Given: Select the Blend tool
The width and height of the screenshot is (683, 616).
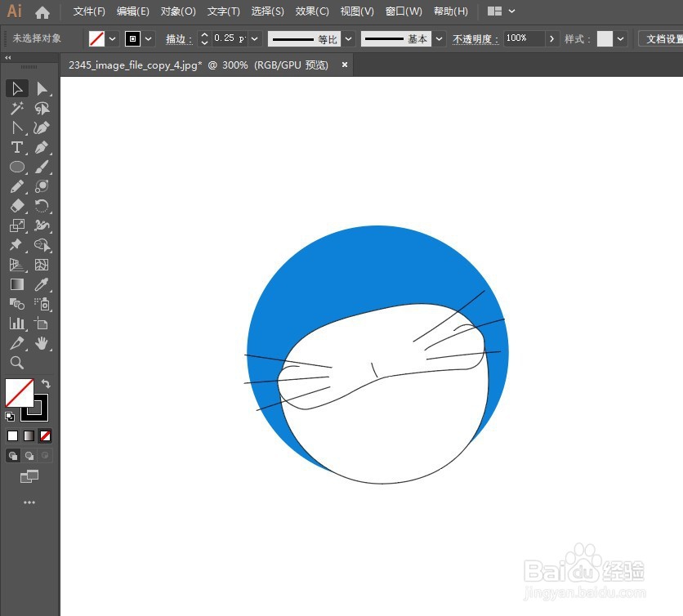Looking at the screenshot, I should pos(17,304).
